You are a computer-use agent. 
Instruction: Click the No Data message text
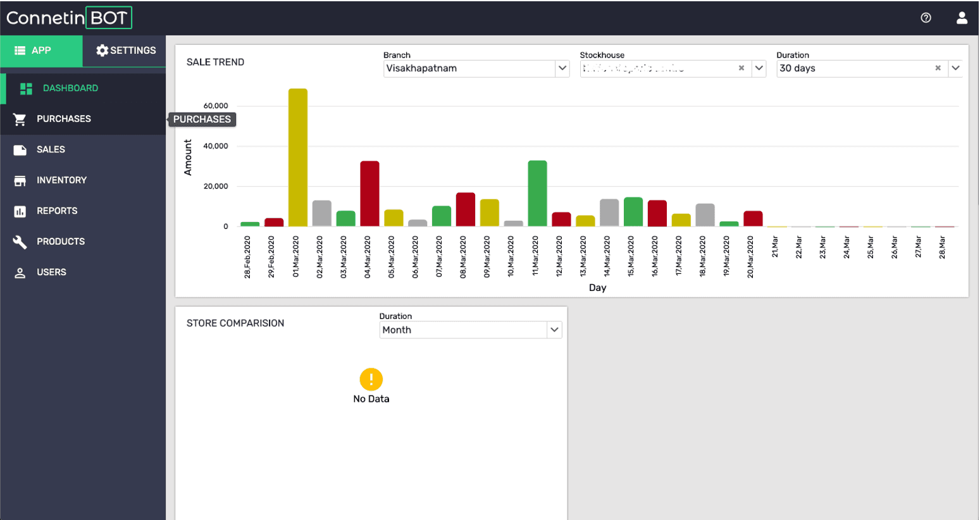click(x=371, y=399)
